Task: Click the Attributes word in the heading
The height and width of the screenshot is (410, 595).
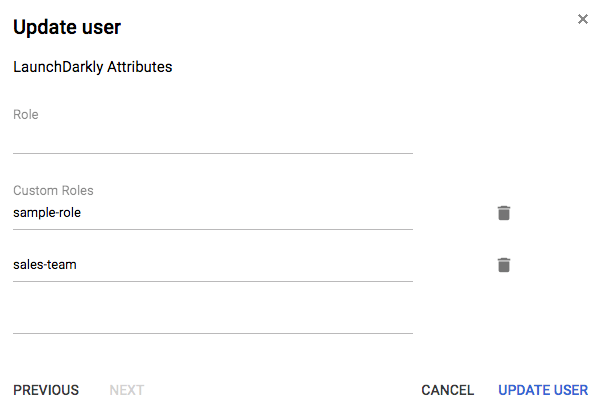Action: point(140,67)
